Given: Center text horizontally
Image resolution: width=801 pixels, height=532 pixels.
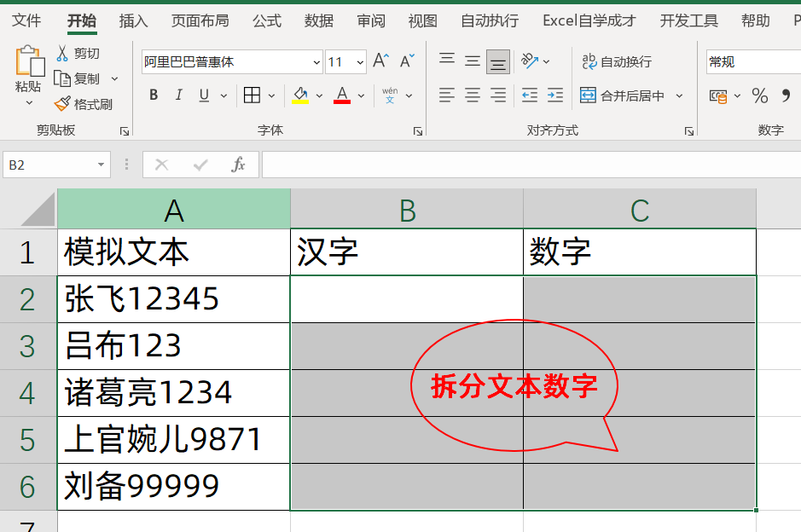Looking at the screenshot, I should click(x=473, y=95).
